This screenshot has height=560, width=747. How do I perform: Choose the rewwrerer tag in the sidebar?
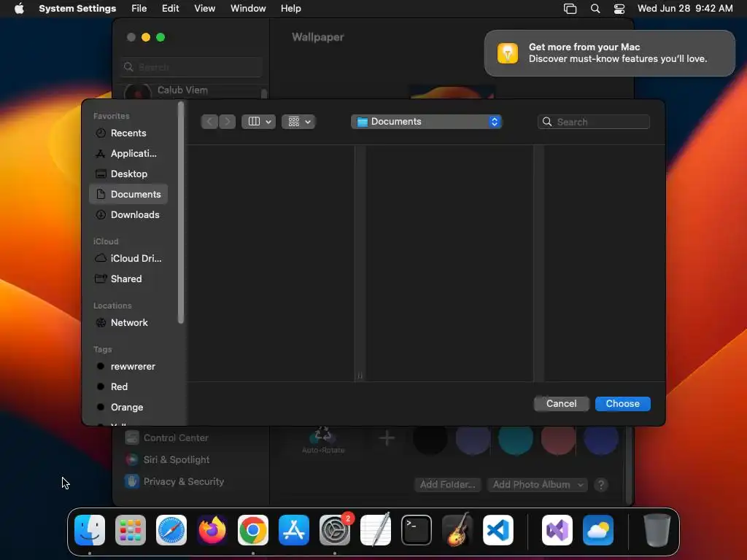tap(128, 367)
